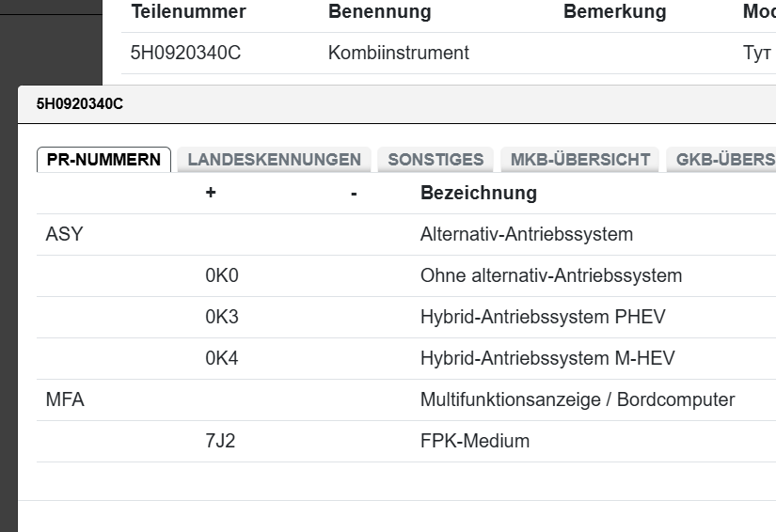Select the SONSTIGES tab

click(436, 160)
